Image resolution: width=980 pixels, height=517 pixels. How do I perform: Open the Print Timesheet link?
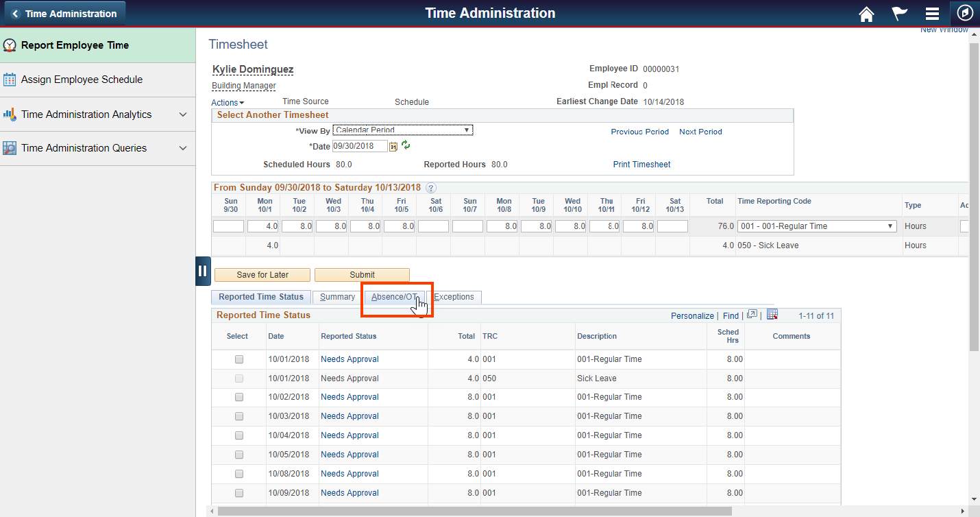[x=641, y=164]
